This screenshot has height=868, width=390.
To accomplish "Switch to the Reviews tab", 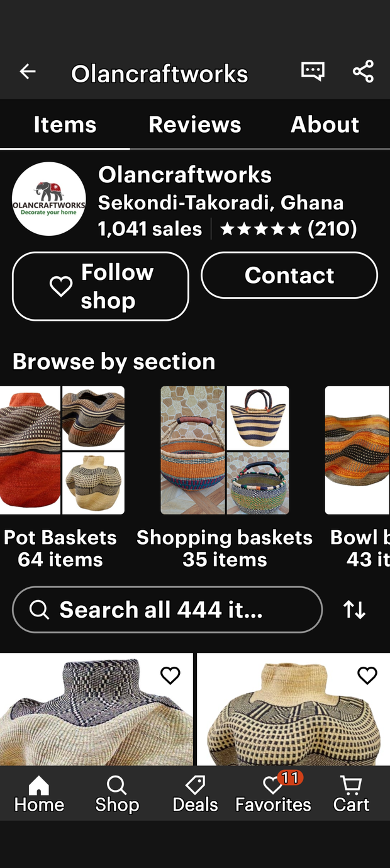I will click(x=195, y=125).
